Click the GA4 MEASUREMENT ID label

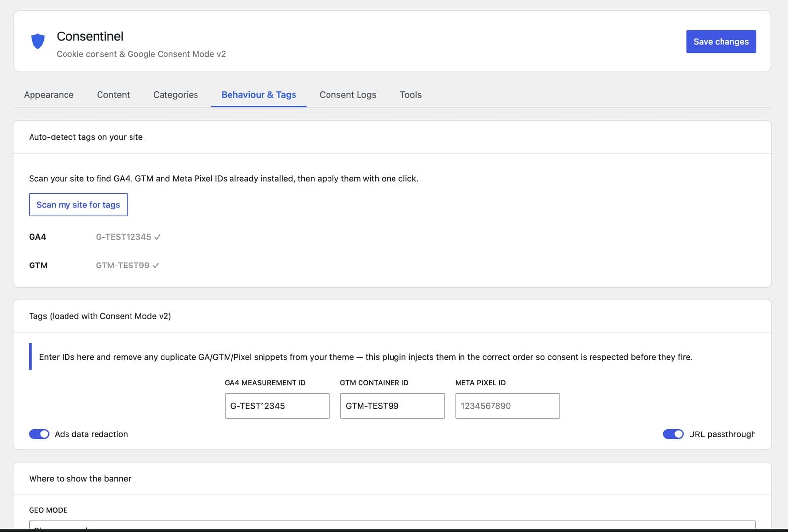(x=265, y=383)
